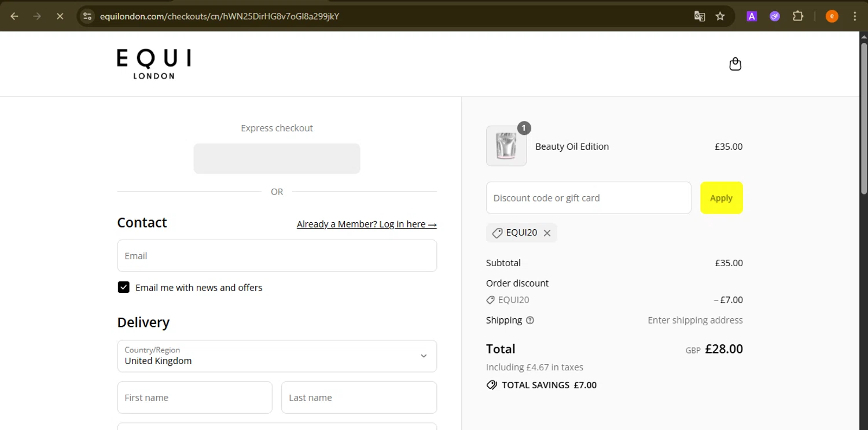Bookmark this page with star icon
The image size is (868, 430).
720,16
